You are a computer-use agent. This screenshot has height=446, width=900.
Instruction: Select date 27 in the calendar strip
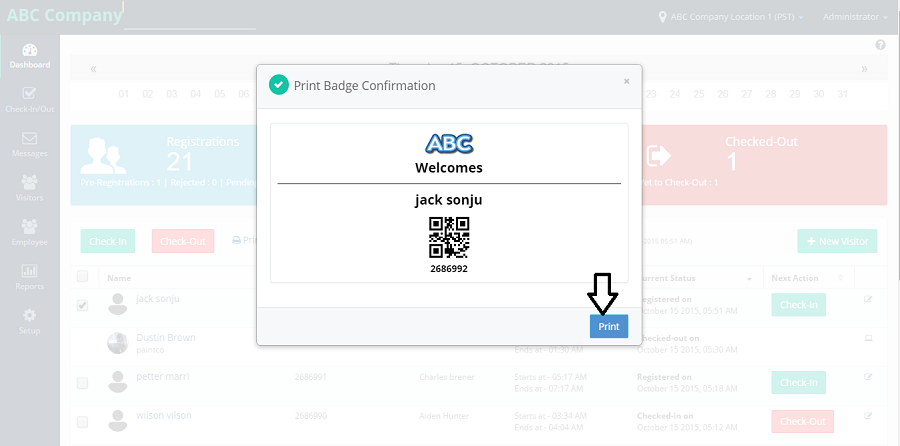746,94
